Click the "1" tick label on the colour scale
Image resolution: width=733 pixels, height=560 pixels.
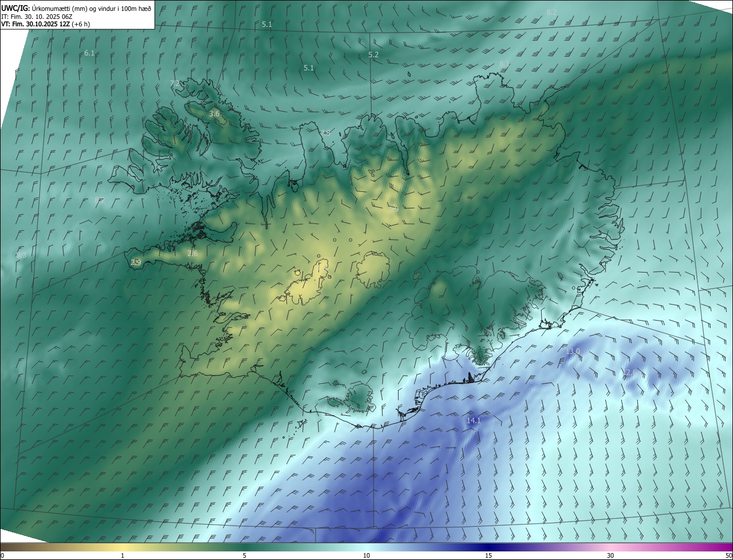coord(123,555)
